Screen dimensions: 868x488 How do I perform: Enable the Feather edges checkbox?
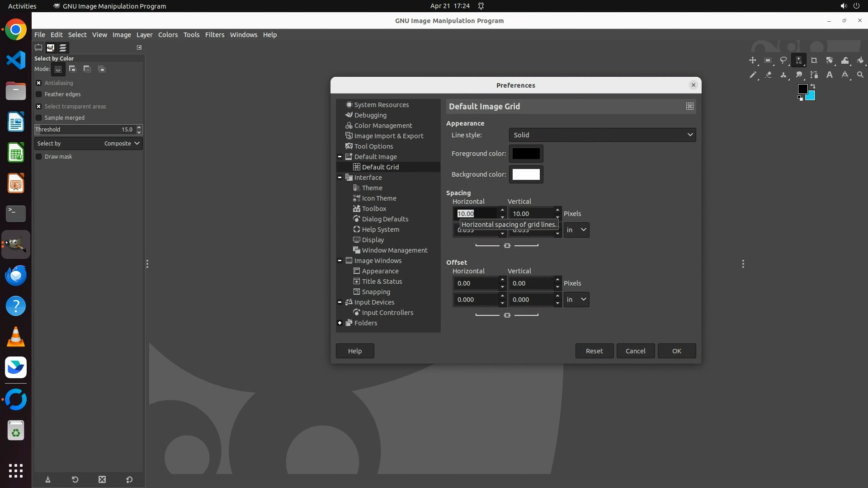pyautogui.click(x=39, y=94)
